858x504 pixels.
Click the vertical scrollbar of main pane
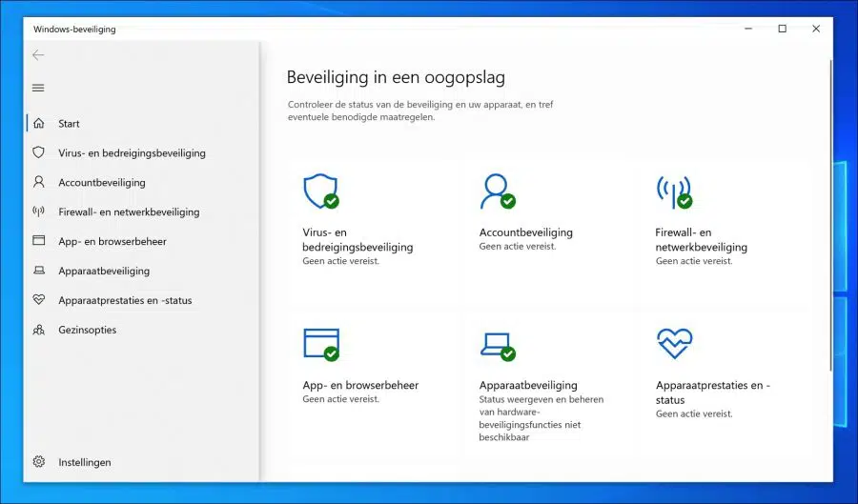(830, 216)
